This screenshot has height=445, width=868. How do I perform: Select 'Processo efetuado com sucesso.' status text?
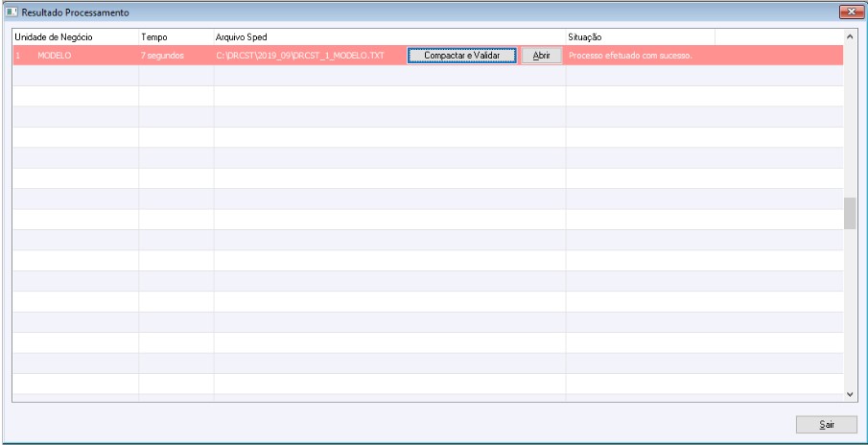click(630, 56)
